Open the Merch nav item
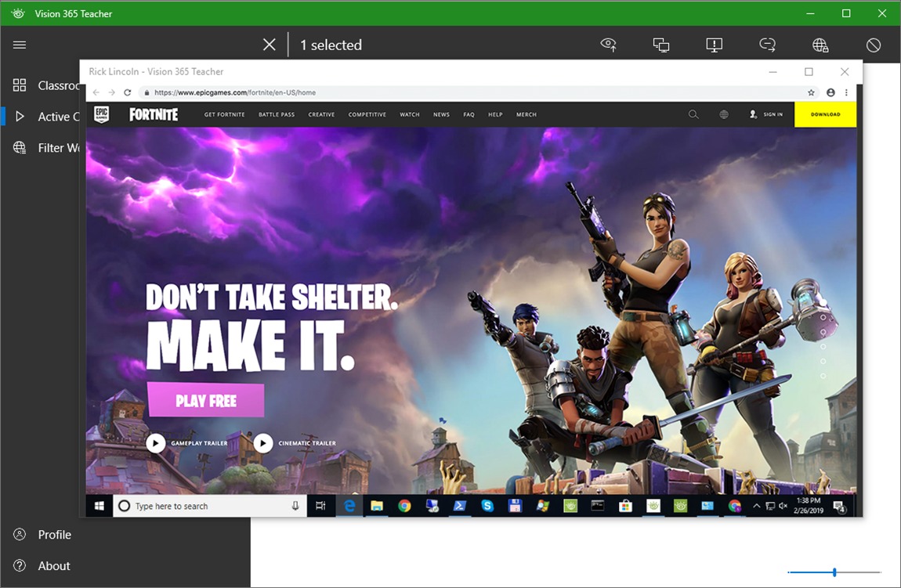The height and width of the screenshot is (588, 901). (526, 115)
